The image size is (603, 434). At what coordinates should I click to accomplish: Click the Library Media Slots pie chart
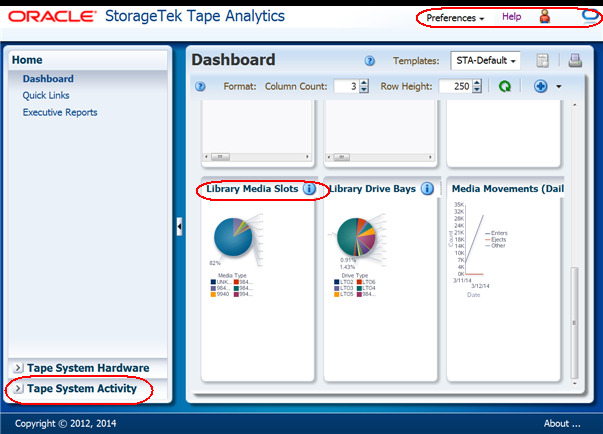pyautogui.click(x=233, y=237)
